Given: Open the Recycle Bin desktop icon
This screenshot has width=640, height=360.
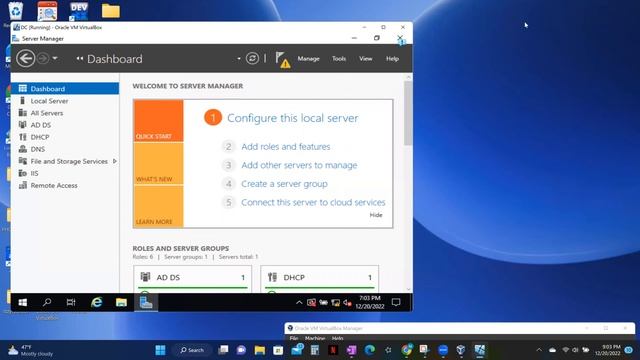Looking at the screenshot, I should (x=15, y=10).
